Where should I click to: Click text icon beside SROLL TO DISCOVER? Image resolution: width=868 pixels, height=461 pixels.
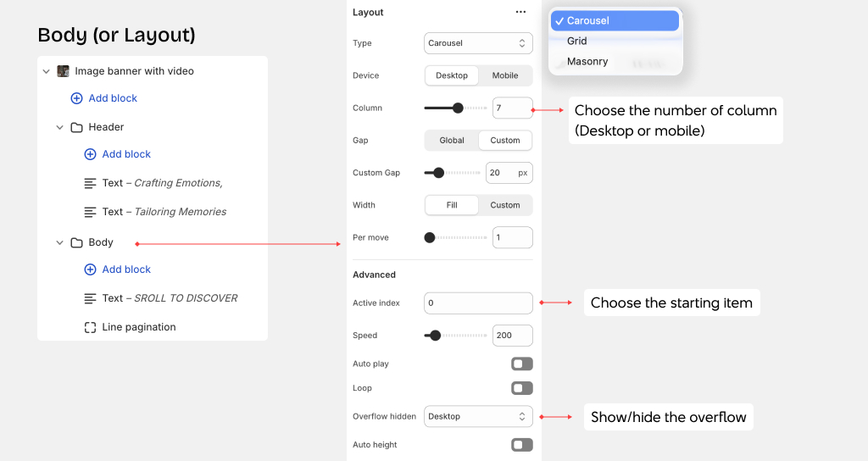[90, 298]
